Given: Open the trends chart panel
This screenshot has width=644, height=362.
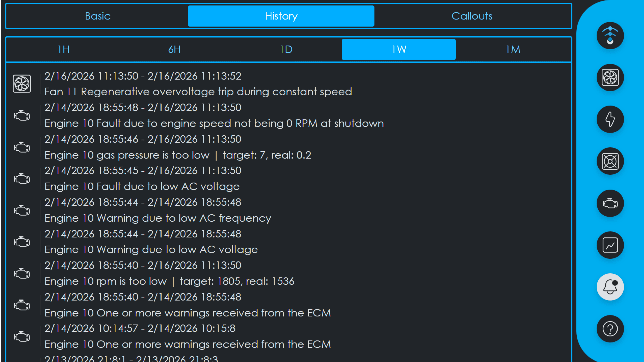Looking at the screenshot, I should pyautogui.click(x=610, y=245).
